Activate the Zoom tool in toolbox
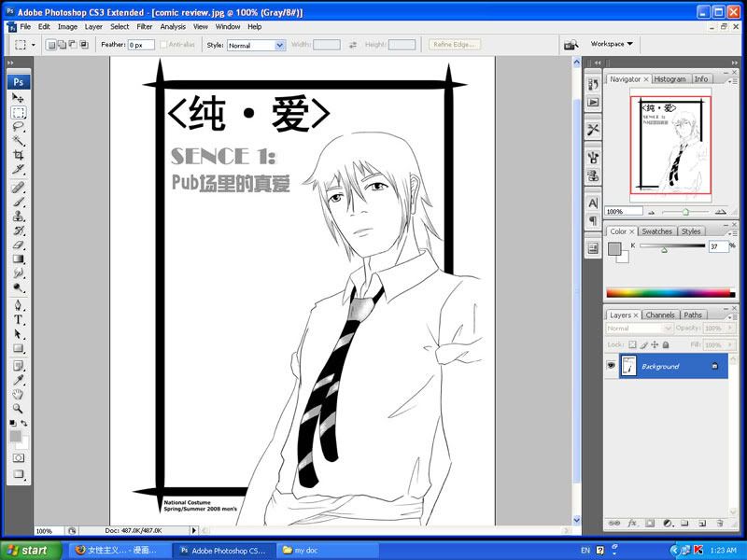The image size is (747, 560). (18, 409)
